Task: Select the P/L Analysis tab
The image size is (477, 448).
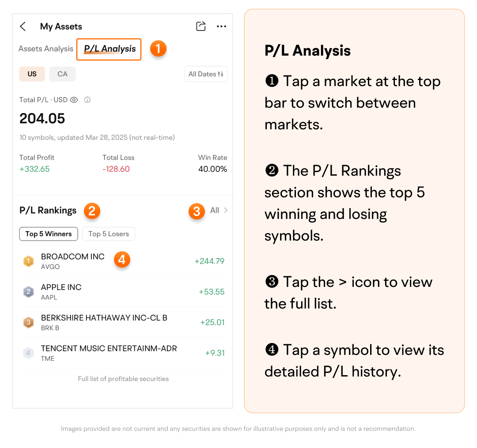Action: coord(110,49)
